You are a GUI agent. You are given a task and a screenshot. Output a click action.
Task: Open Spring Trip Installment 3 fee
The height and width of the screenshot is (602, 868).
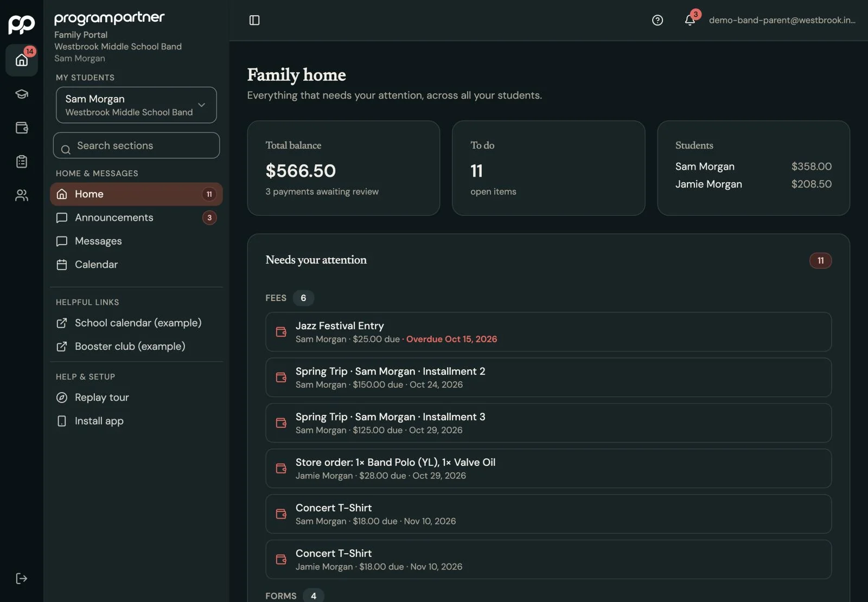(x=548, y=423)
